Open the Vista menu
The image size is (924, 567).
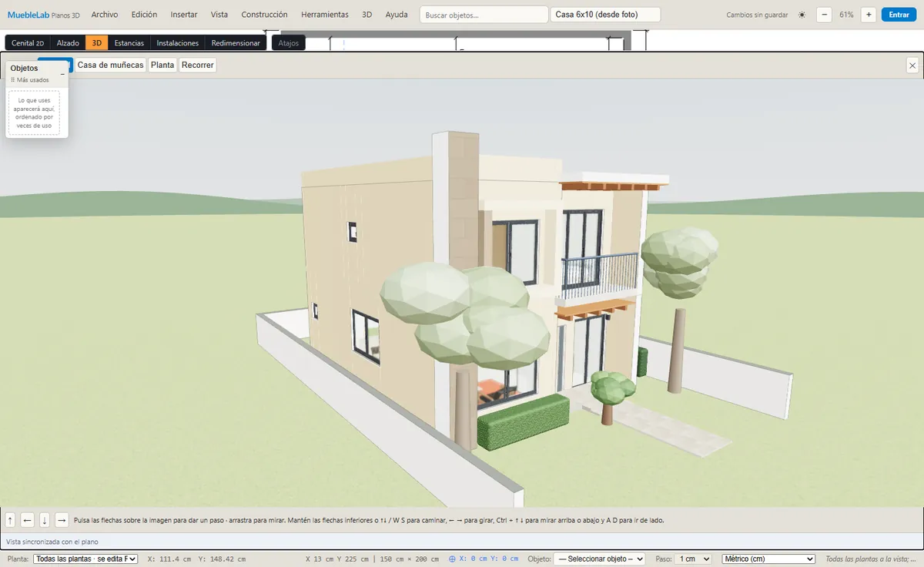click(x=219, y=15)
